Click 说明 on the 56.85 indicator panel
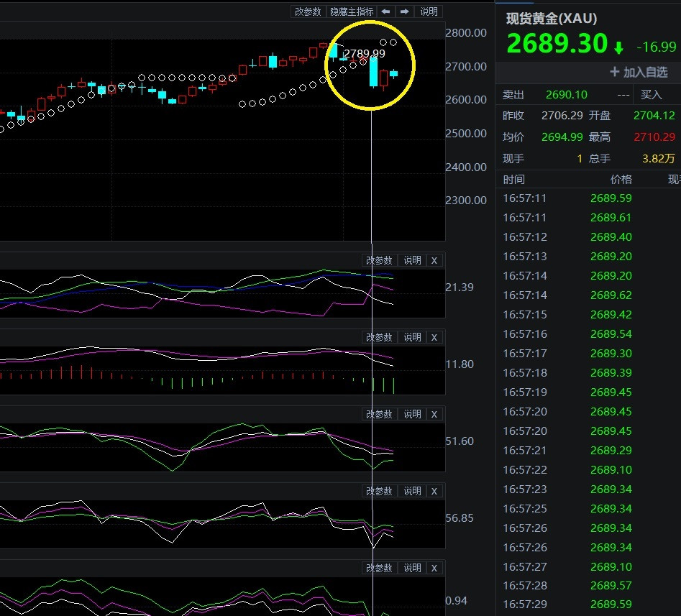Screen dimensions: 681x616 click(412, 491)
